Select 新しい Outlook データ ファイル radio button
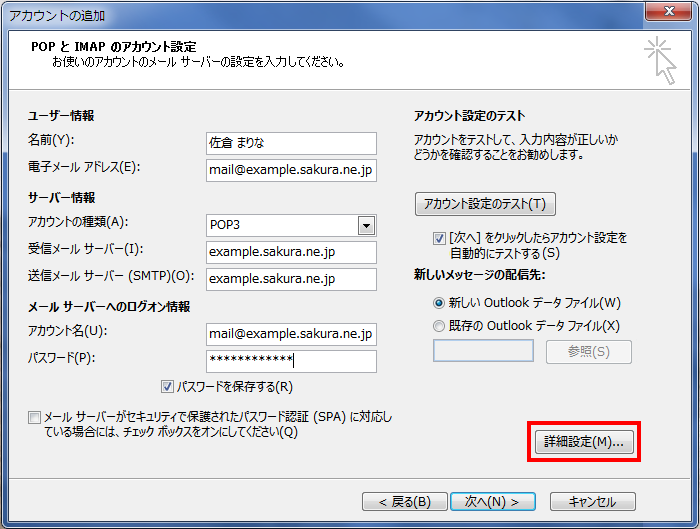Screen dimensions: 700x529 (439, 302)
